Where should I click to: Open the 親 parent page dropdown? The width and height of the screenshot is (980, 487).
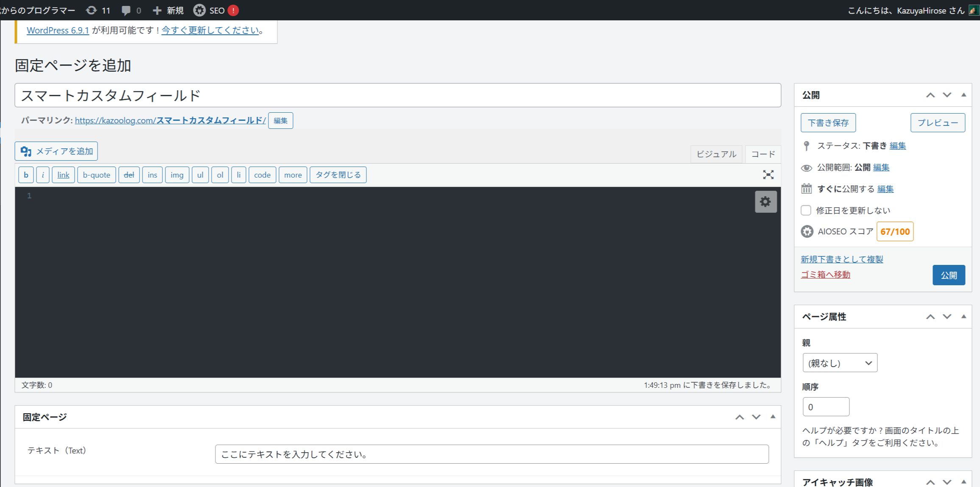840,363
